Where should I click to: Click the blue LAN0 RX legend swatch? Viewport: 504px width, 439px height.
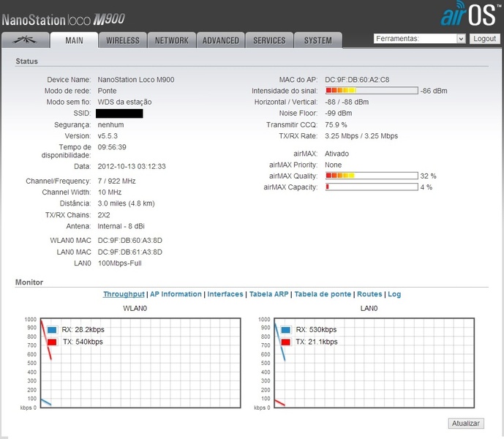point(285,330)
